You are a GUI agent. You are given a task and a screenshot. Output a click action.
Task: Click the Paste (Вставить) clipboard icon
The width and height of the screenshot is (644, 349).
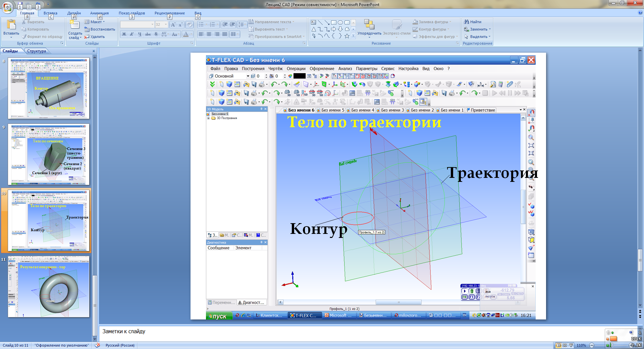tap(11, 25)
